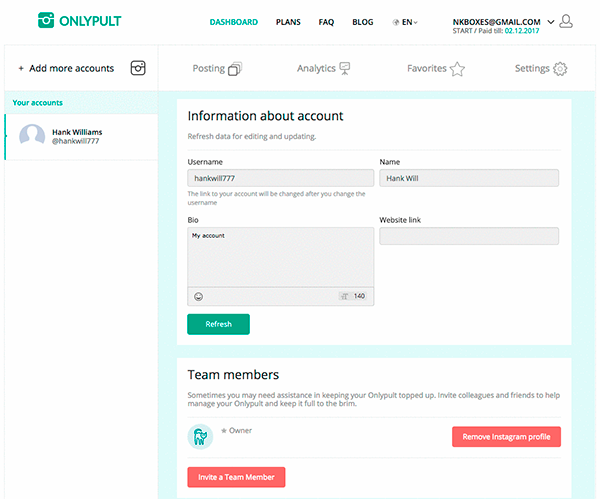The width and height of the screenshot is (600, 499).
Task: Click Remove Instagram profile button
Action: coord(506,437)
